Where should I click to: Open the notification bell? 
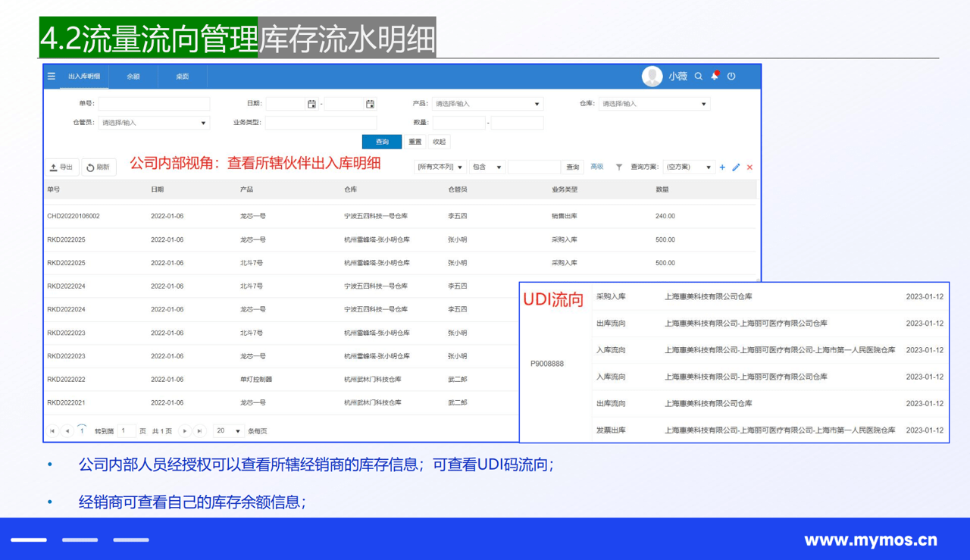(715, 77)
